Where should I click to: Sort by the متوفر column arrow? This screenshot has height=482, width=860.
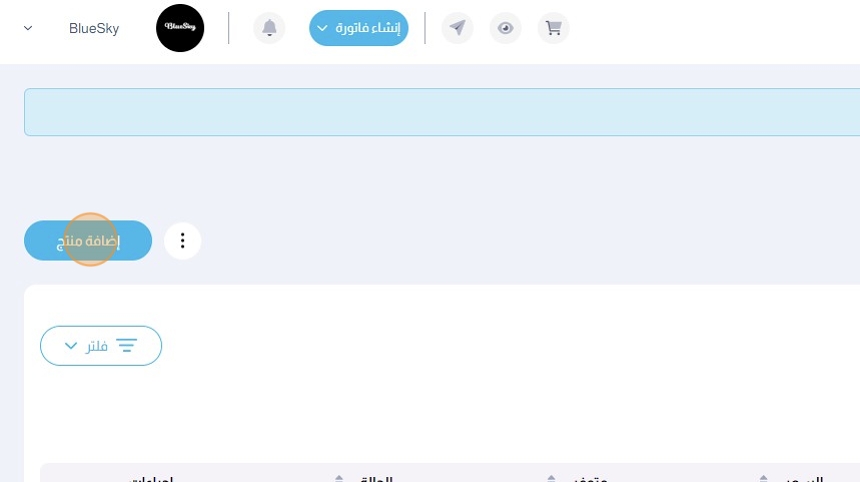click(x=551, y=479)
